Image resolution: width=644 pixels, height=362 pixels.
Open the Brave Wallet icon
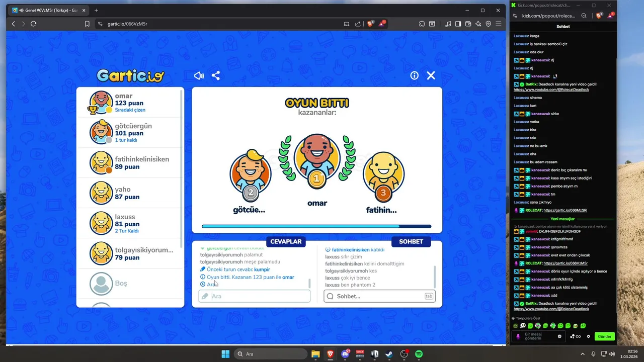468,24
